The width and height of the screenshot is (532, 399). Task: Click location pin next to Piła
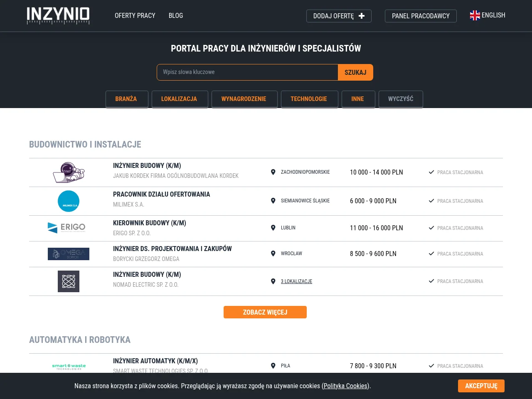[273, 366]
